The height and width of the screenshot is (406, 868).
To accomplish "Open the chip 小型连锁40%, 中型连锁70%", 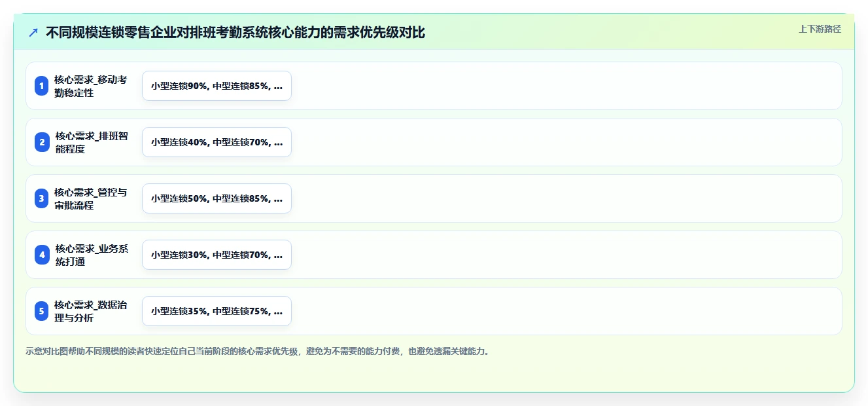I will point(217,142).
